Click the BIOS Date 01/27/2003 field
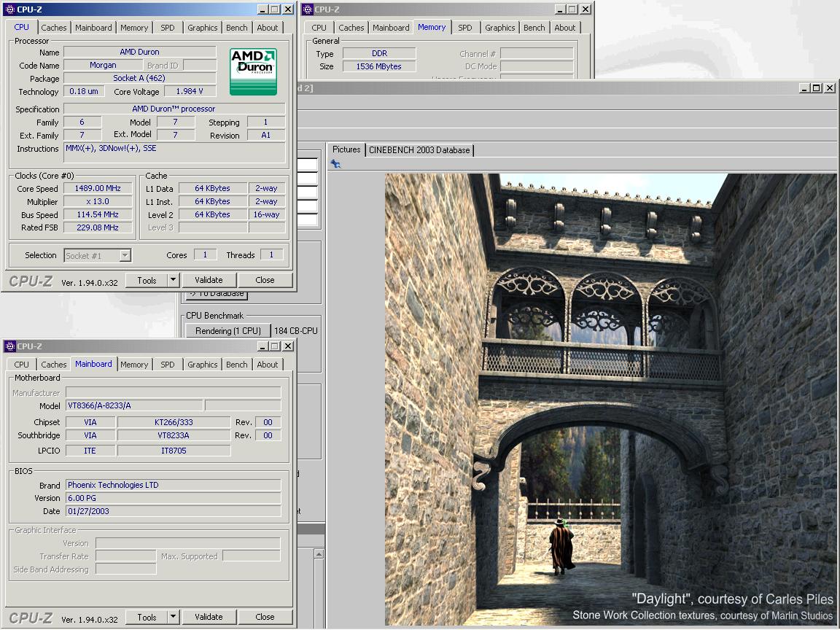 coord(173,511)
